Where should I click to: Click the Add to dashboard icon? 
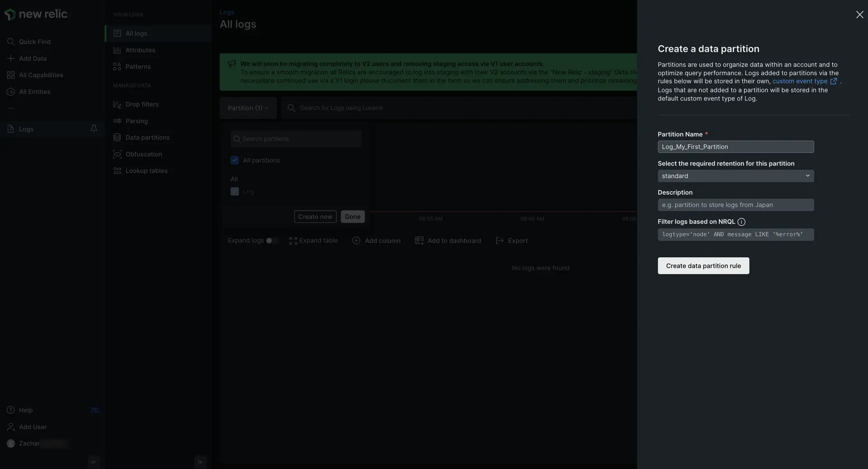(419, 241)
